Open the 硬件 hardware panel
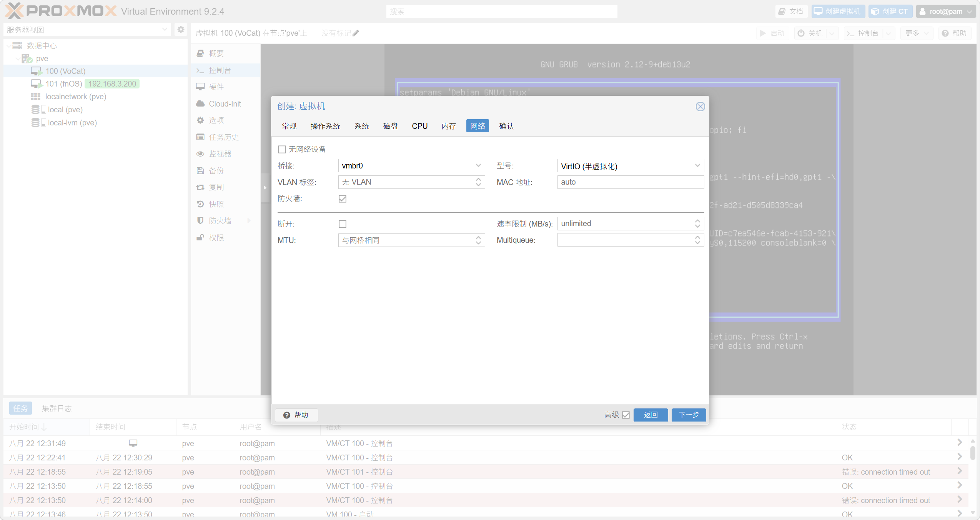Viewport: 980px width, 520px height. click(226, 87)
